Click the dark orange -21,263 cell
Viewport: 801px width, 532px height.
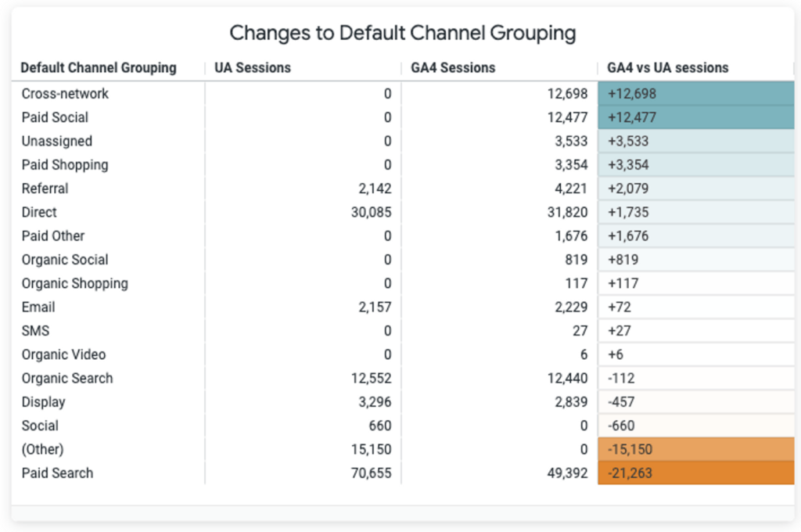click(x=695, y=473)
